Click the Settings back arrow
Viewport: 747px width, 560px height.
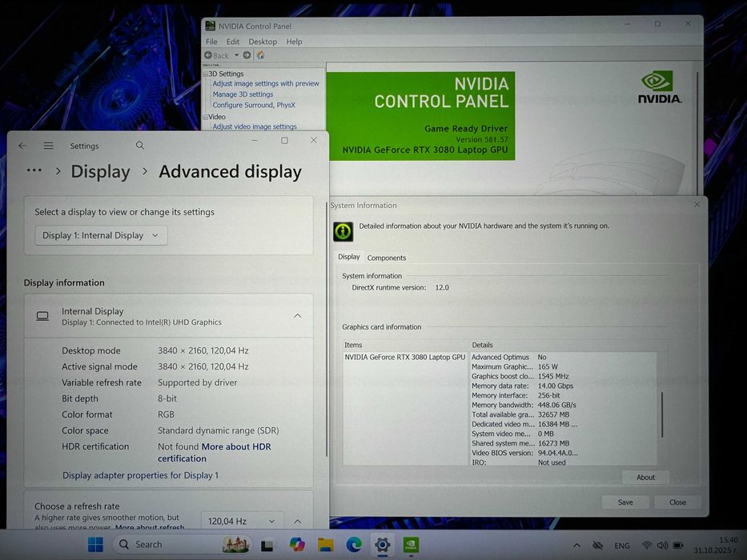tap(22, 146)
